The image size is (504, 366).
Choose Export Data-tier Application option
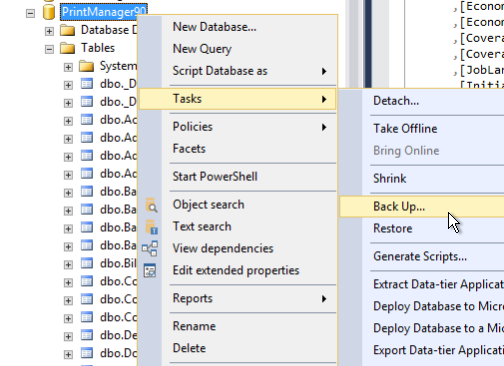click(x=422, y=350)
